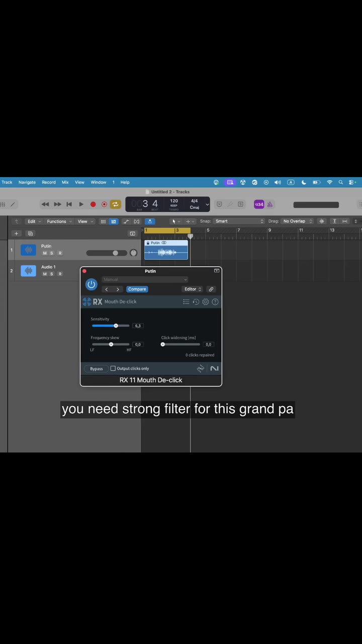Click the Compare button

click(x=137, y=289)
